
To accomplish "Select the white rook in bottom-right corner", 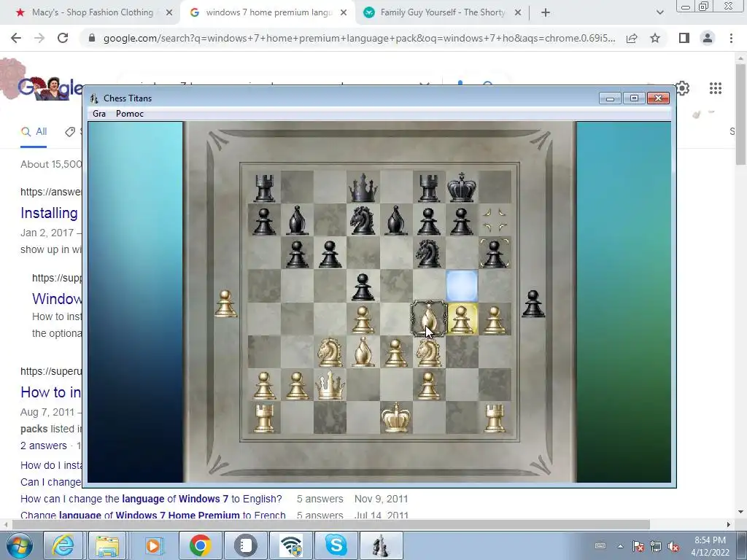I will tap(495, 418).
